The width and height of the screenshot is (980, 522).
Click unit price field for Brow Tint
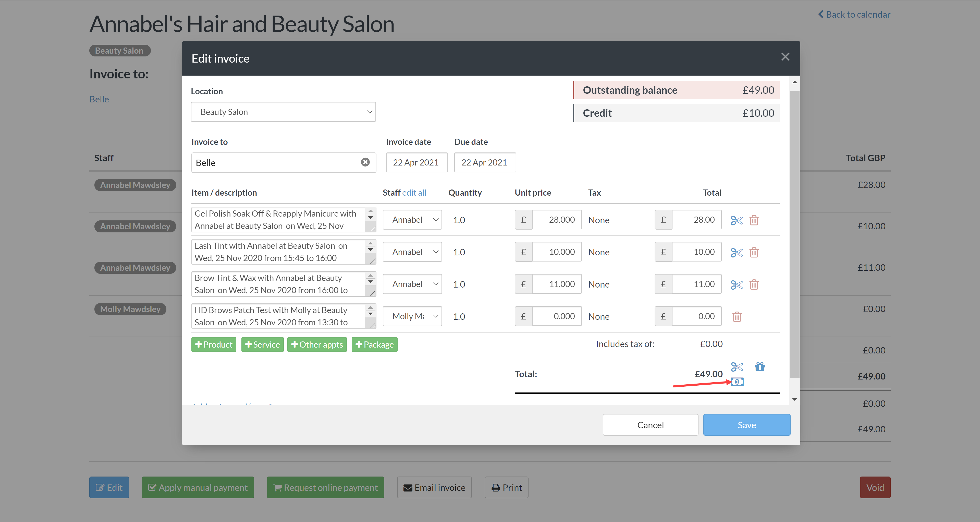(557, 284)
